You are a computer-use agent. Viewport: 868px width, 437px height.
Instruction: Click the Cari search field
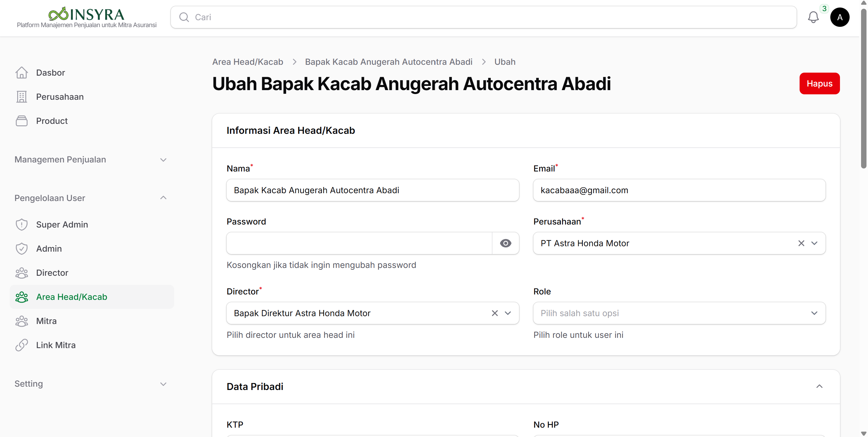tap(483, 17)
